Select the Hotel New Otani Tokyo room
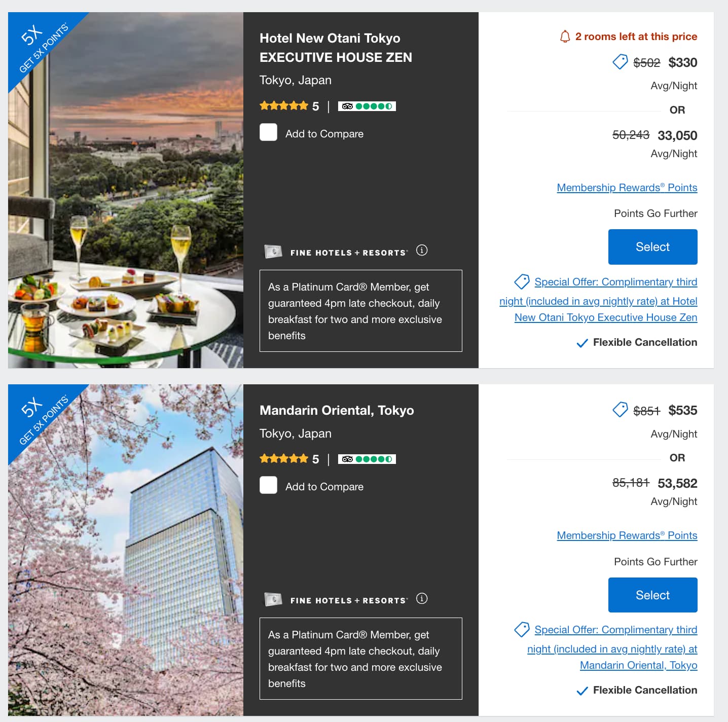 652,247
